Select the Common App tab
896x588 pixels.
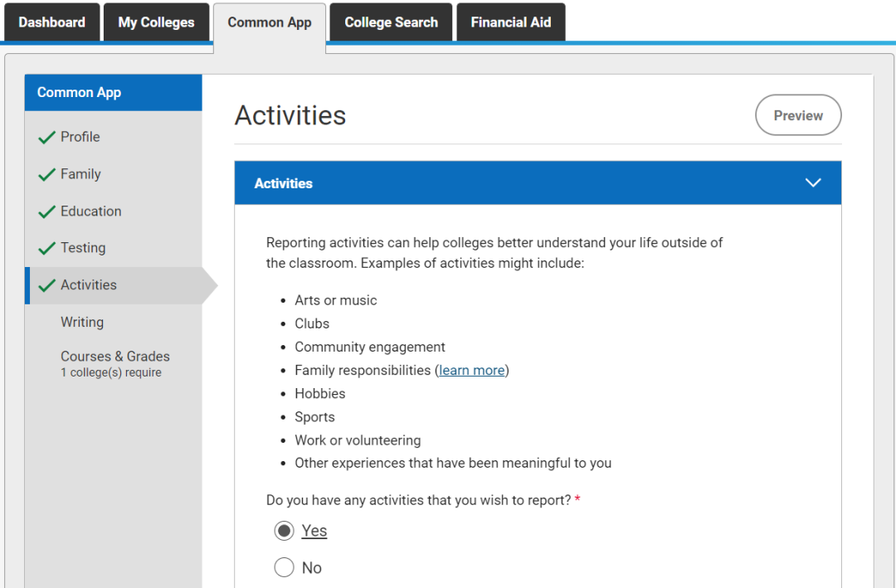point(270,23)
